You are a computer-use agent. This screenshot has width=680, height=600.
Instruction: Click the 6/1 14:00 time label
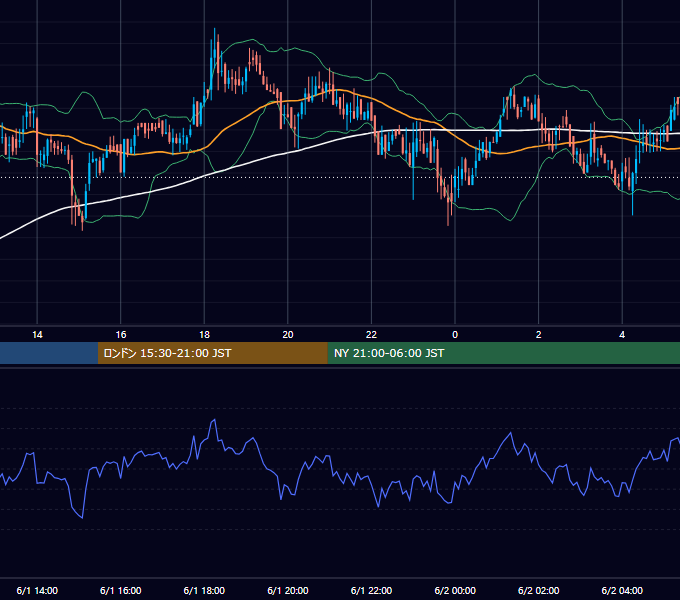37,590
